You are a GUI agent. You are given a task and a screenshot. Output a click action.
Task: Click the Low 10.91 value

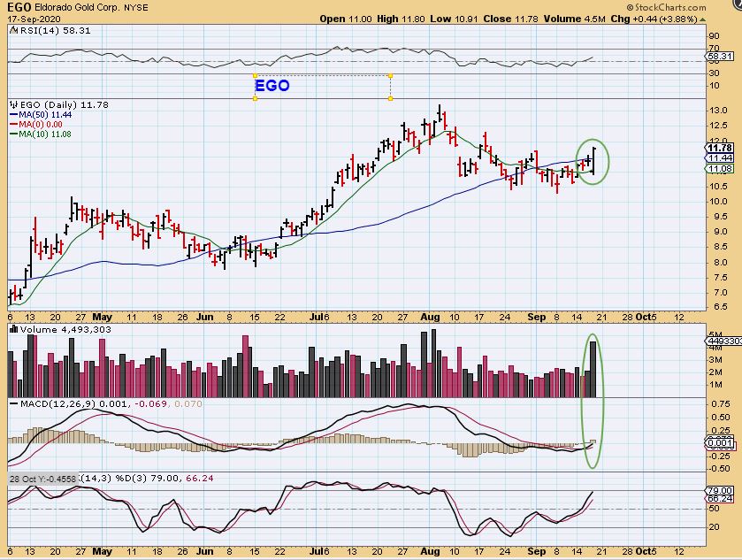click(455, 19)
